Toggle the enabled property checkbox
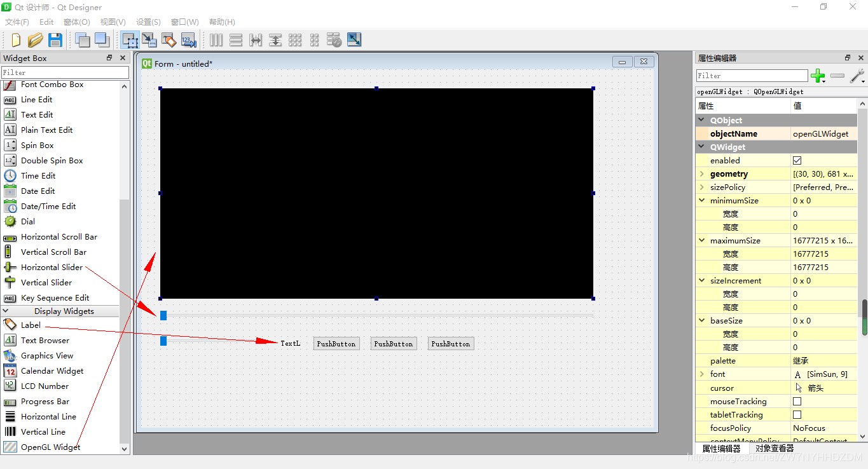 [797, 161]
